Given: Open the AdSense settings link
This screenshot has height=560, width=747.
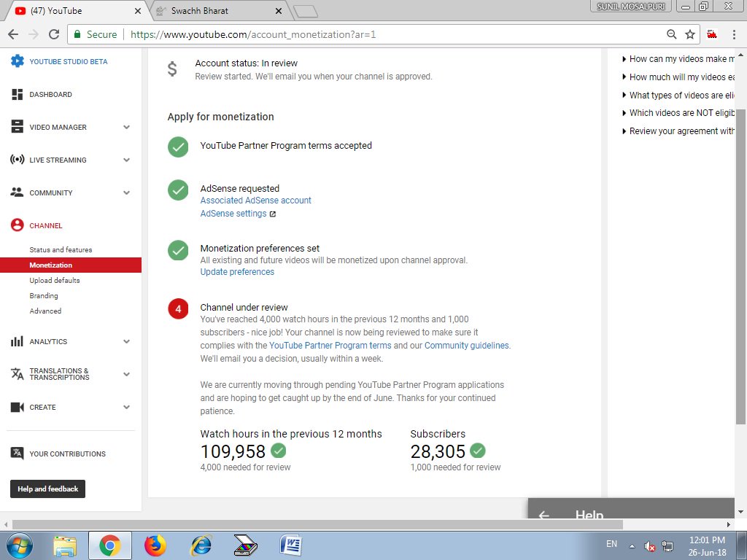Looking at the screenshot, I should [233, 214].
